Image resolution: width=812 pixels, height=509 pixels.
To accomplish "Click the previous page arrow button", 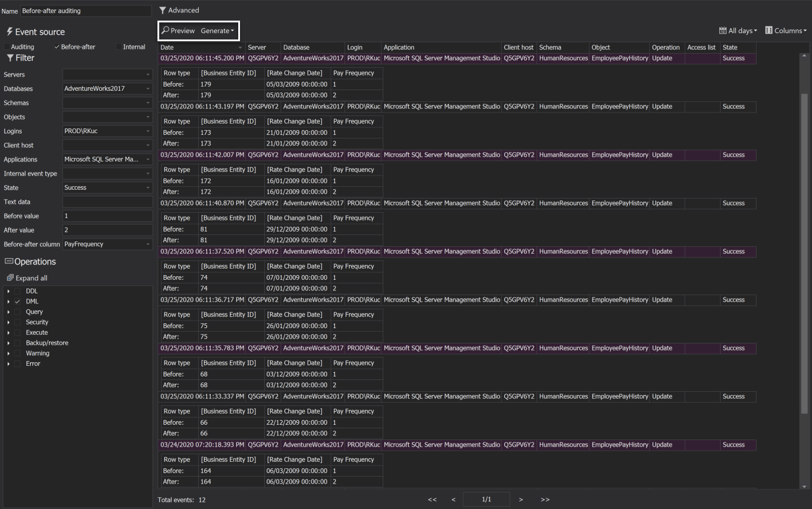I will pyautogui.click(x=453, y=500).
